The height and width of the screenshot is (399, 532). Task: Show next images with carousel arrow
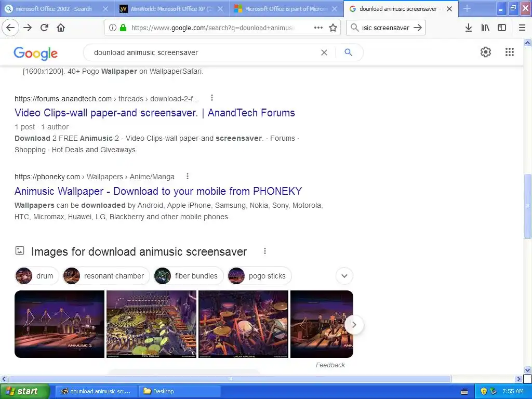pyautogui.click(x=354, y=325)
